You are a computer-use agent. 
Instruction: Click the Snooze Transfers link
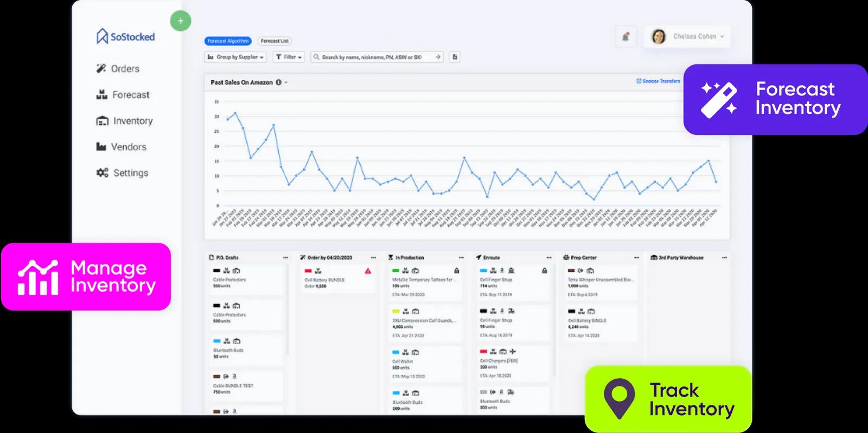(658, 81)
